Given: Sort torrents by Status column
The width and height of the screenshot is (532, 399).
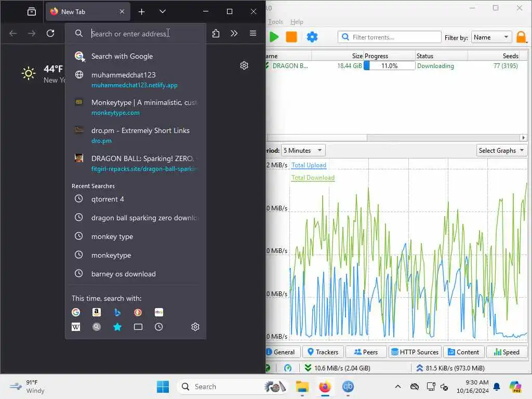Looking at the screenshot, I should (442, 56).
